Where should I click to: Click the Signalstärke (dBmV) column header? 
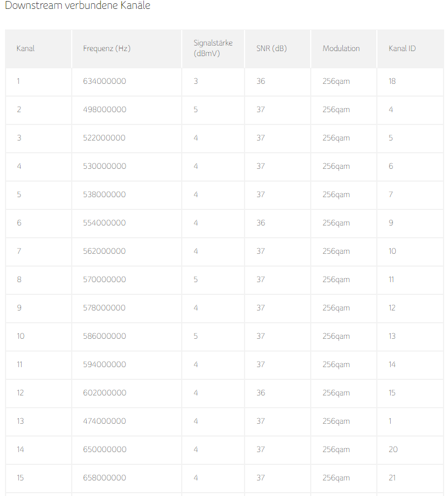(x=213, y=48)
